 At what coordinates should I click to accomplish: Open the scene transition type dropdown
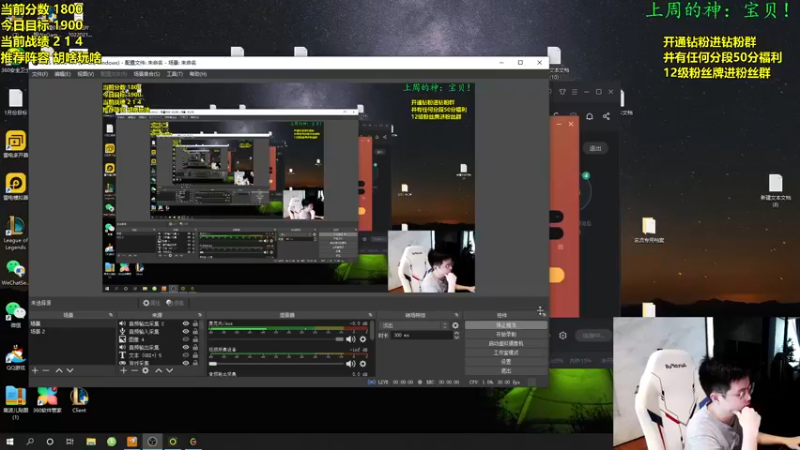(414, 326)
